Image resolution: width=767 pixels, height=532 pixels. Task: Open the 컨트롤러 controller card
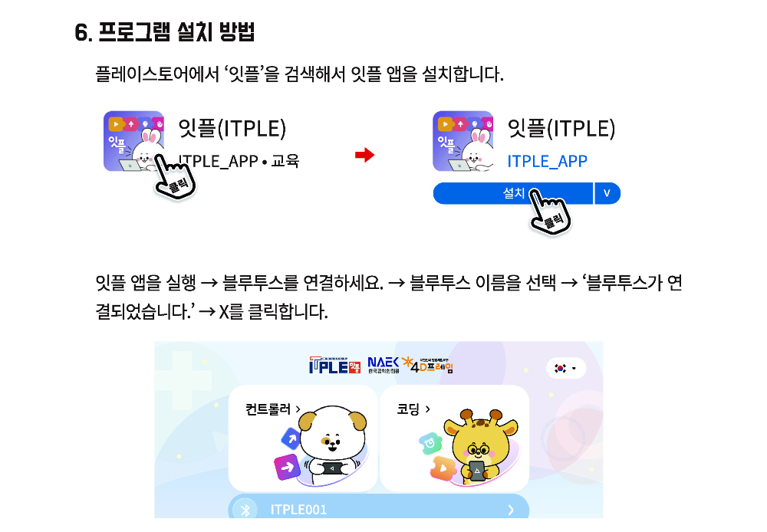click(x=303, y=438)
